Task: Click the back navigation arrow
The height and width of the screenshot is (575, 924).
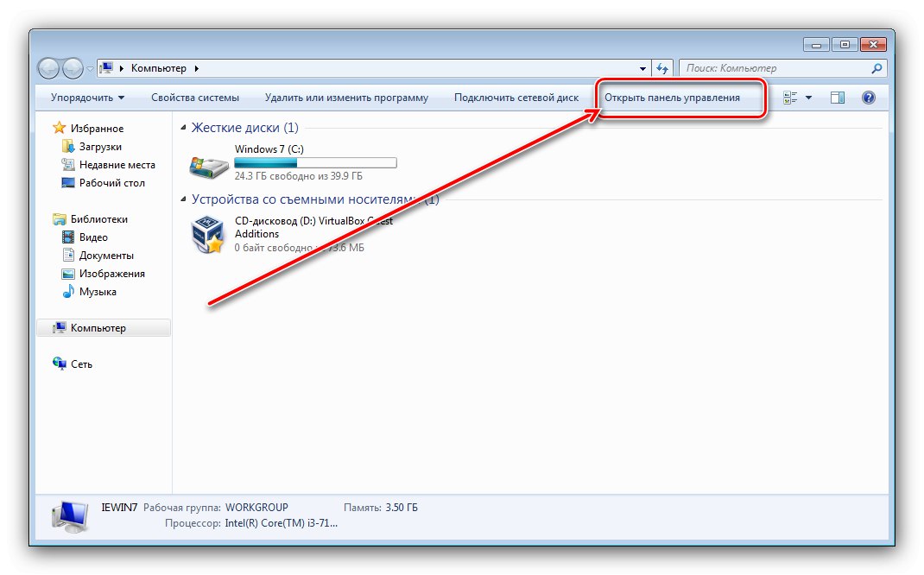Action: [x=47, y=68]
